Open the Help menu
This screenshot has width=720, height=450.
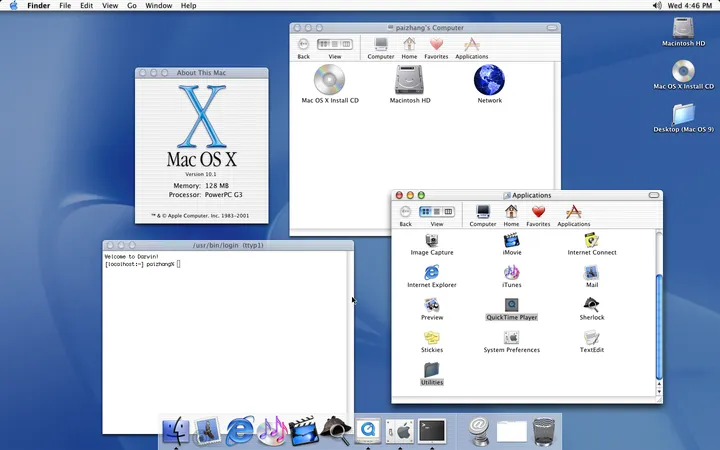click(x=188, y=6)
